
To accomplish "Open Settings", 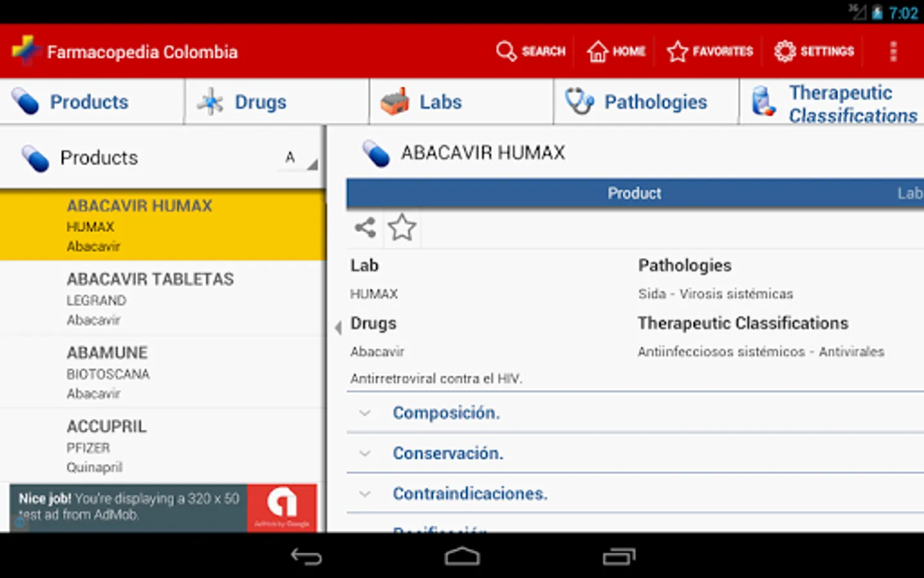I will [814, 51].
